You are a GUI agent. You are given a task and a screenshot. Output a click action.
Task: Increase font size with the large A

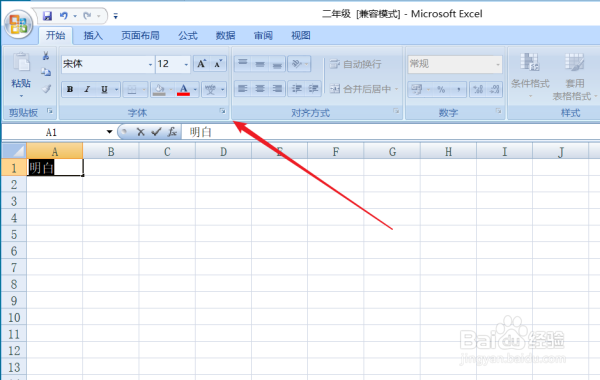(x=201, y=64)
